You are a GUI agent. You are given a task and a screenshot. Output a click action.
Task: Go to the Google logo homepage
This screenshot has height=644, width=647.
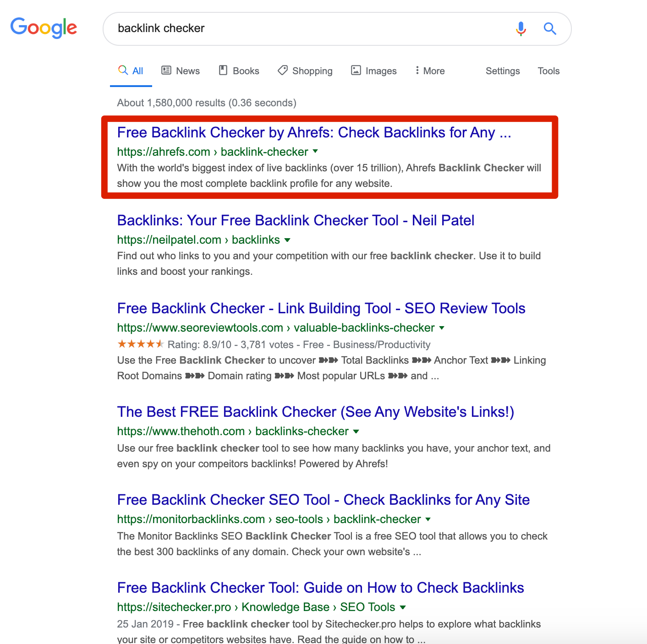click(44, 28)
